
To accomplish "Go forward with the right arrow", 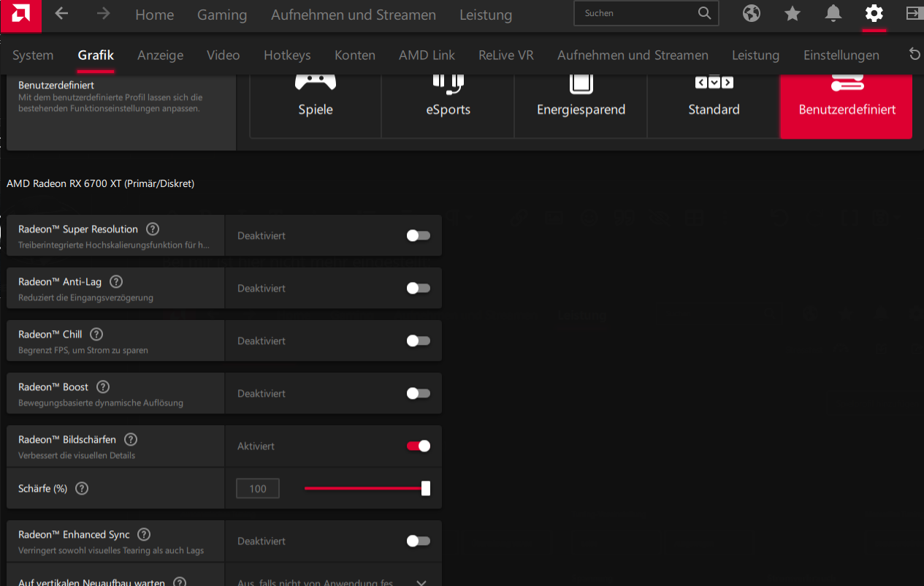I will coord(104,14).
